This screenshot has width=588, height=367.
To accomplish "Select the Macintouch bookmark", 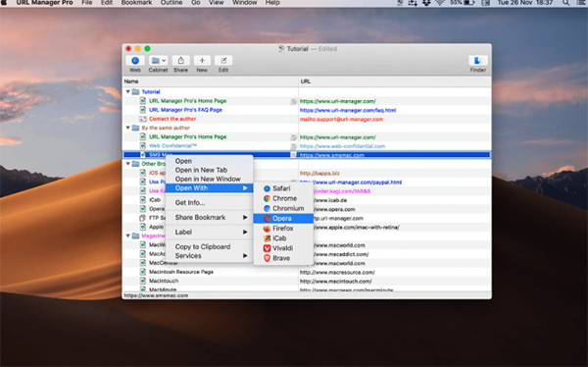I will point(164,281).
